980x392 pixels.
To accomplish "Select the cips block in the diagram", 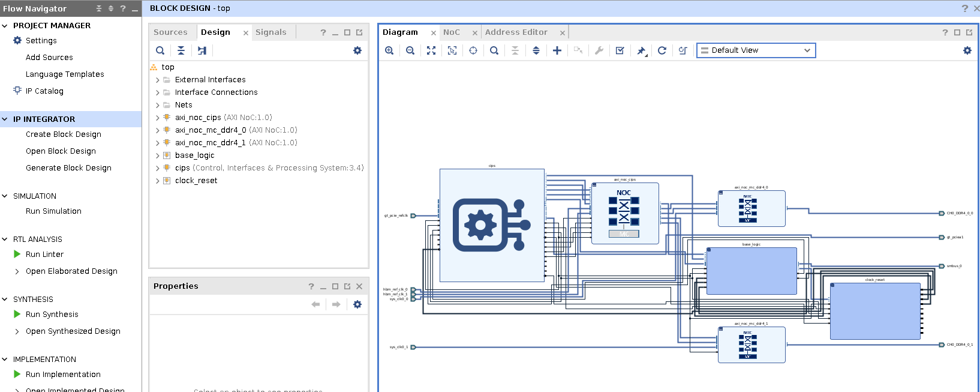I will (x=492, y=225).
